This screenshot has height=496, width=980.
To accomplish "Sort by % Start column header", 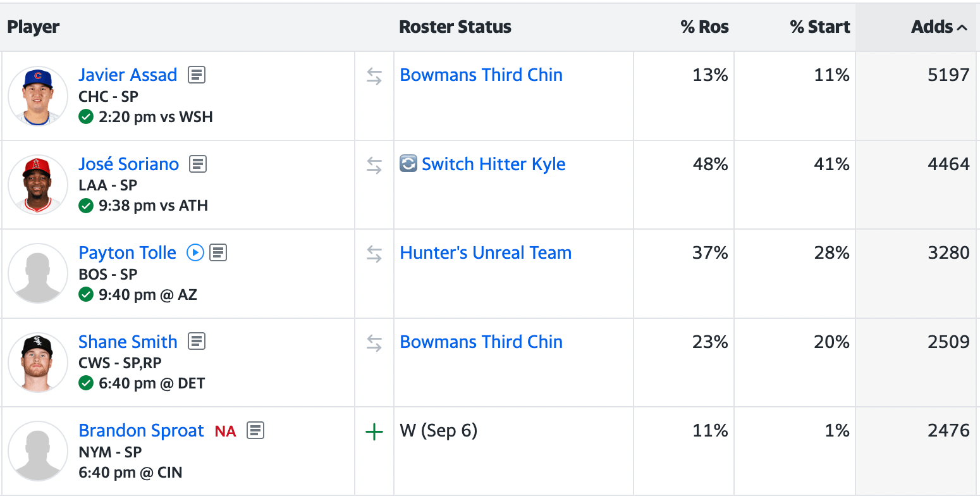I will click(x=819, y=27).
